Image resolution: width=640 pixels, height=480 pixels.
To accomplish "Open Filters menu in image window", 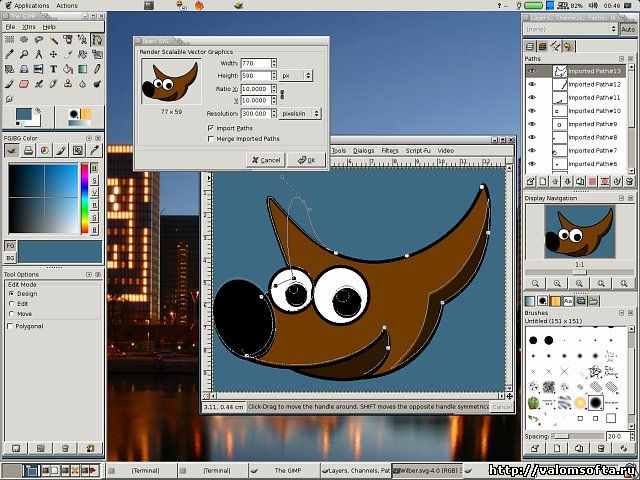I will click(x=389, y=151).
